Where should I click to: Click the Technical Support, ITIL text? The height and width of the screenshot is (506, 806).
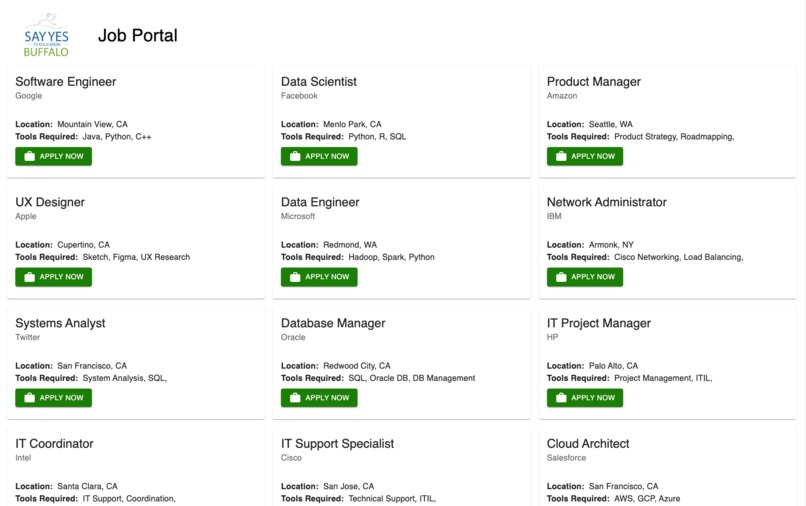(x=392, y=499)
